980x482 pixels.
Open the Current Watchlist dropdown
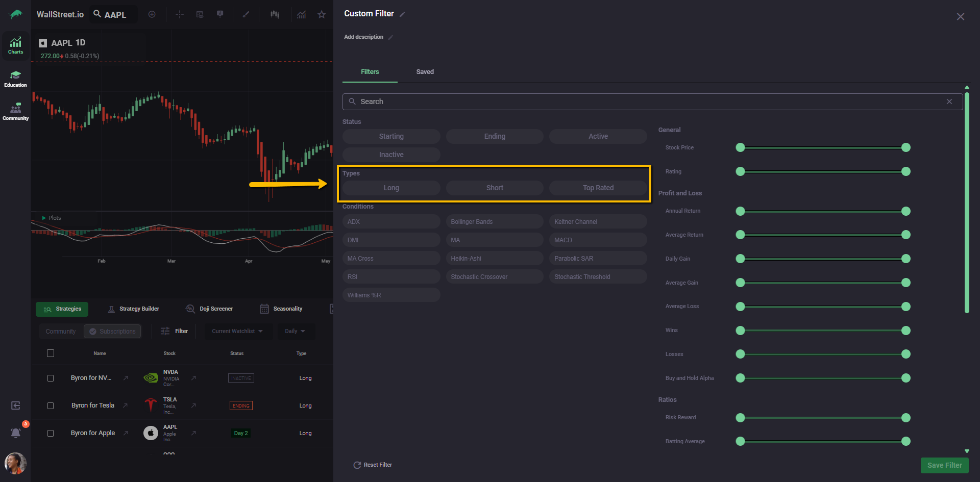237,331
